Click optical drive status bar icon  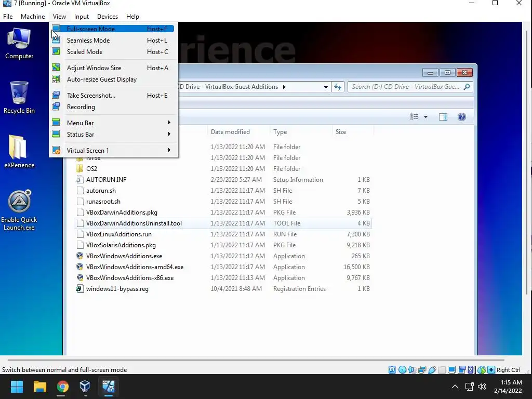pos(402,370)
